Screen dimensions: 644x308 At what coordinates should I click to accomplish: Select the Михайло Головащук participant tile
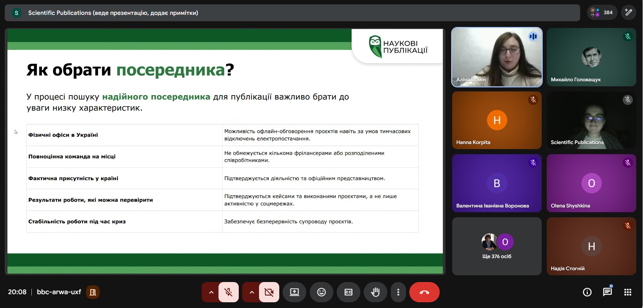[x=591, y=57]
